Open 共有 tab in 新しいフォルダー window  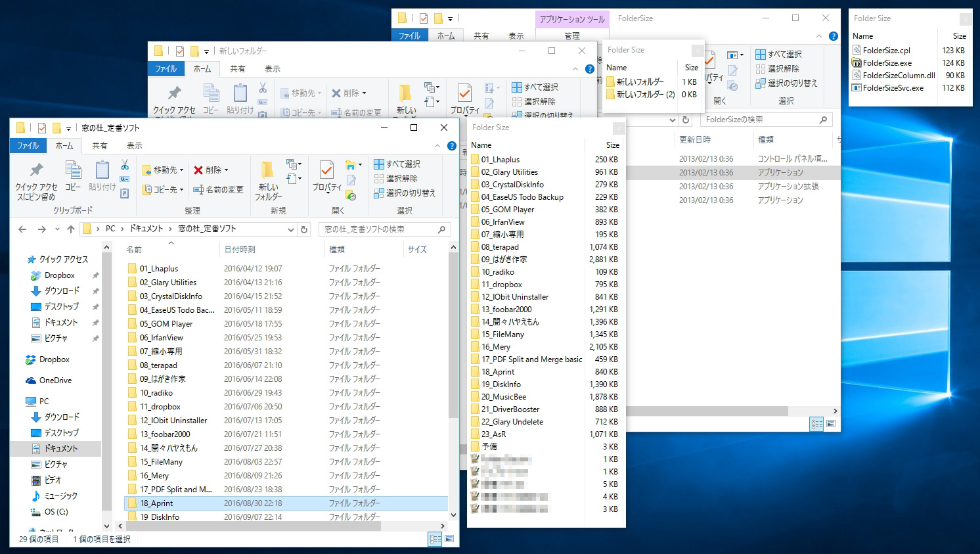tap(237, 69)
